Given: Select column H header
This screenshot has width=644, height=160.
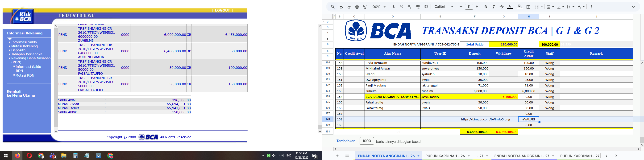Looking at the screenshot, I should (x=528, y=16).
